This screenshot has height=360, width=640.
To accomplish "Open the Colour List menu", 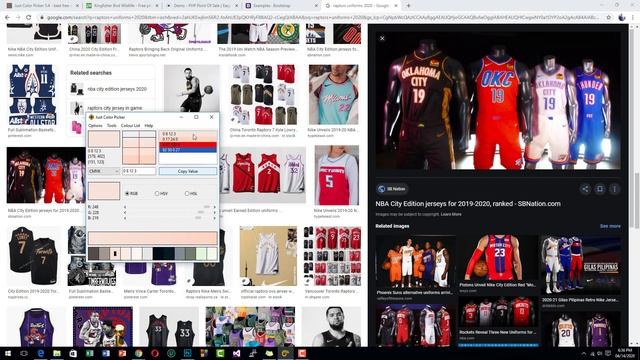I will (x=130, y=126).
